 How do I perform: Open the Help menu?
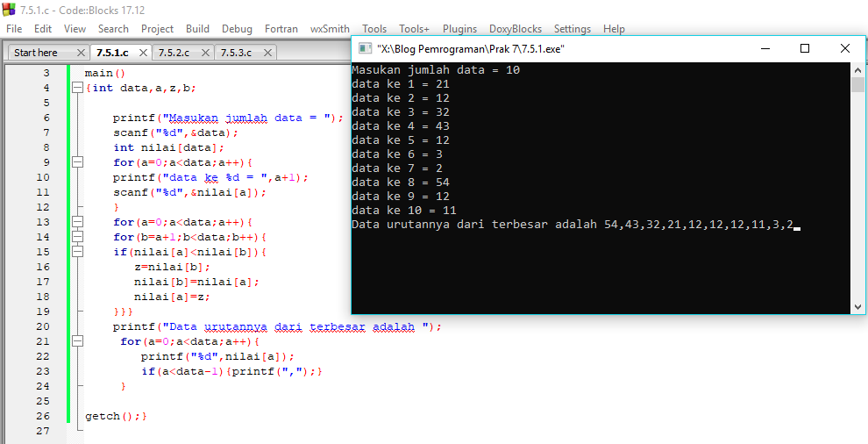[x=614, y=29]
